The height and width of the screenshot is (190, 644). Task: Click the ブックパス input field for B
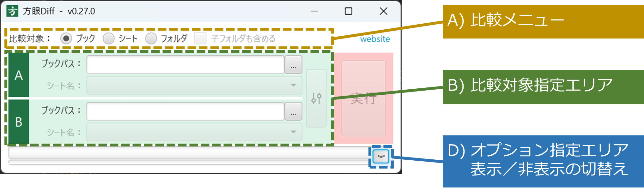185,112
